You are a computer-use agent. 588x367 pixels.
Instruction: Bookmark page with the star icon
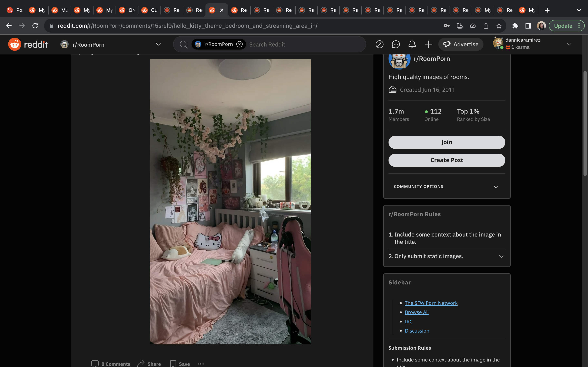coord(499,26)
